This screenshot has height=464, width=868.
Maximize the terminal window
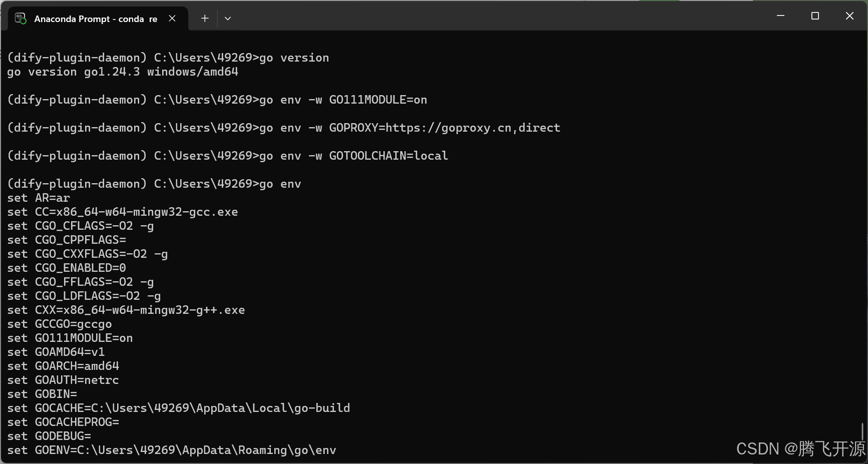click(x=815, y=16)
